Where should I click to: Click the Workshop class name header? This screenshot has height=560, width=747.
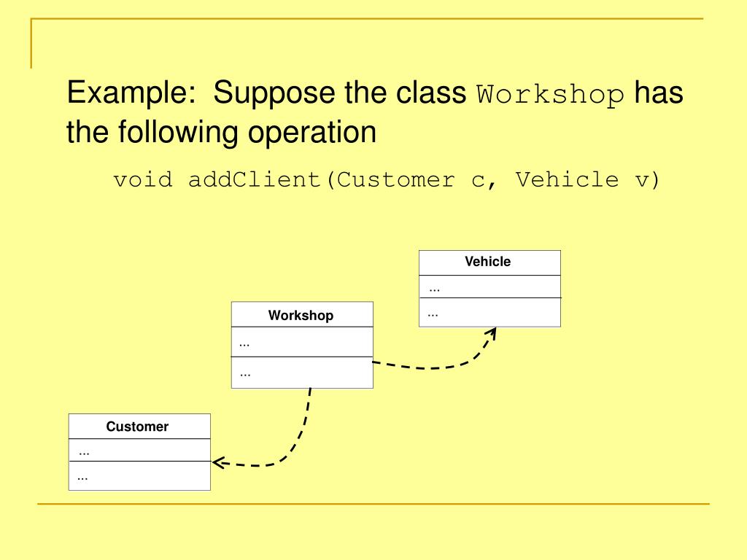[x=302, y=314]
